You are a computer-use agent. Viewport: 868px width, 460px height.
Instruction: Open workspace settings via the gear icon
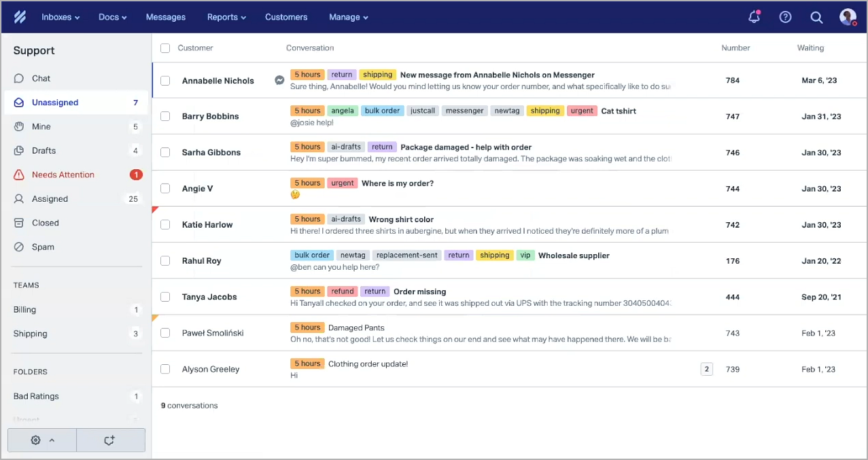[x=35, y=440]
